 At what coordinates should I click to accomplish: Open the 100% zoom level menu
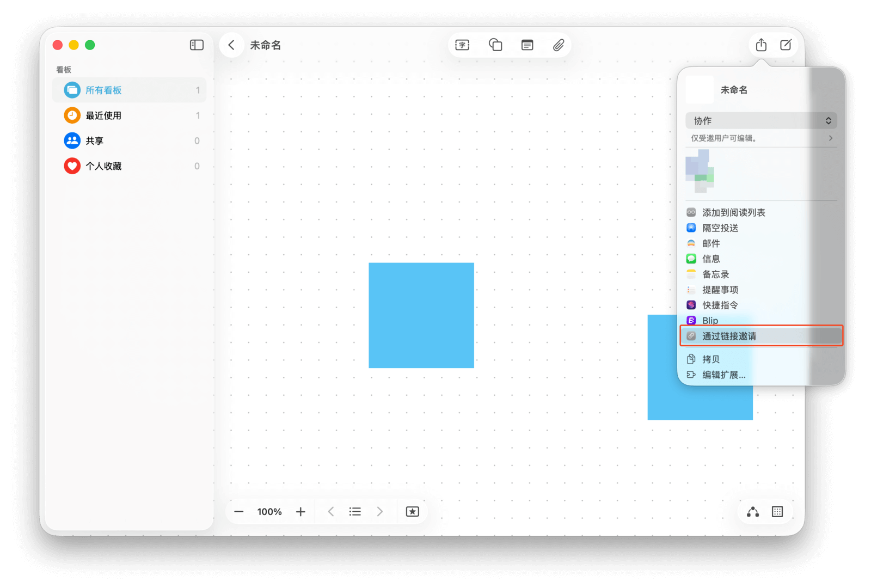tap(269, 512)
